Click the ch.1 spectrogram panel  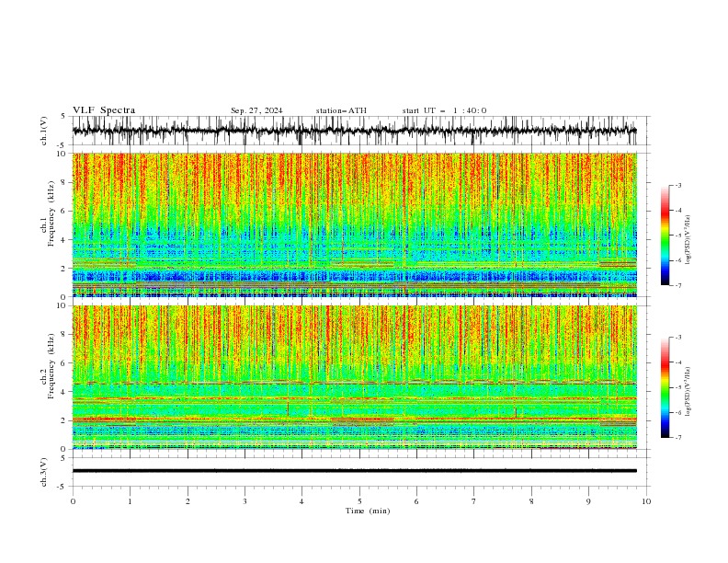pyautogui.click(x=354, y=224)
